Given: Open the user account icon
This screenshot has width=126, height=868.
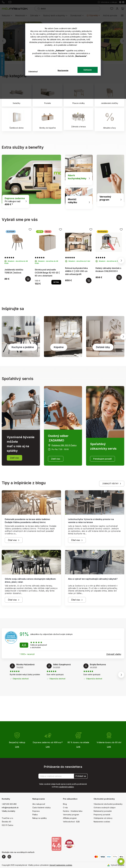Looking at the screenshot, I should click(x=117, y=8).
